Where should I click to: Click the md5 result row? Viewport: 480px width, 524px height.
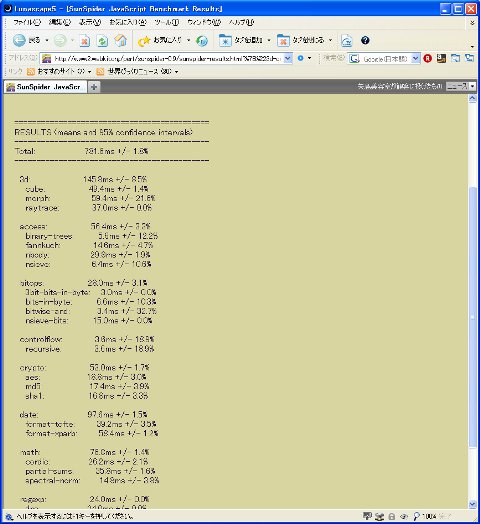tap(87, 386)
